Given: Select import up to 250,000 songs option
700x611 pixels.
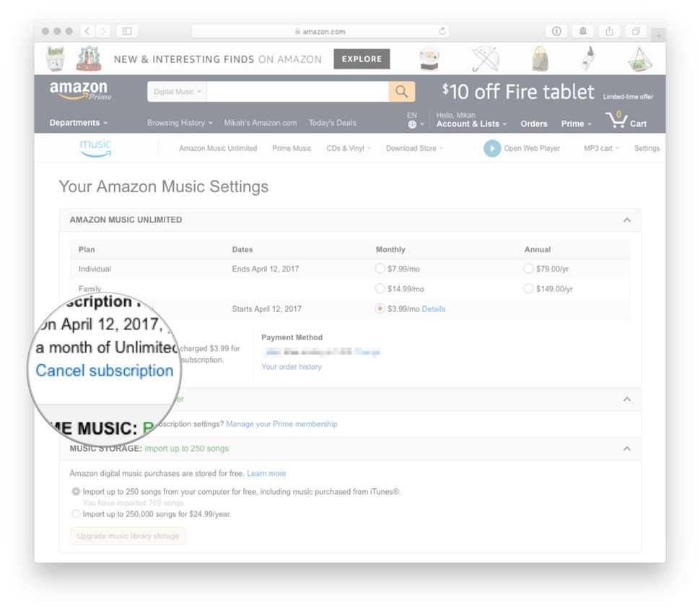Looking at the screenshot, I should pyautogui.click(x=76, y=513).
